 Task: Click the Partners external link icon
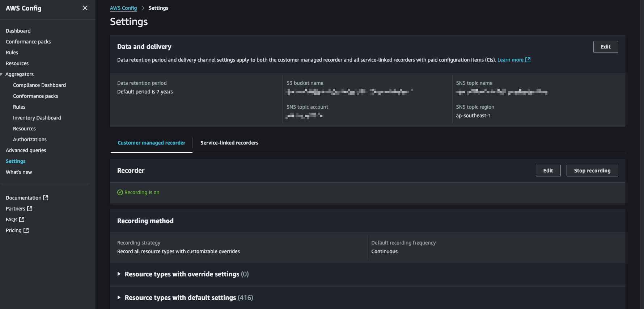coord(30,209)
